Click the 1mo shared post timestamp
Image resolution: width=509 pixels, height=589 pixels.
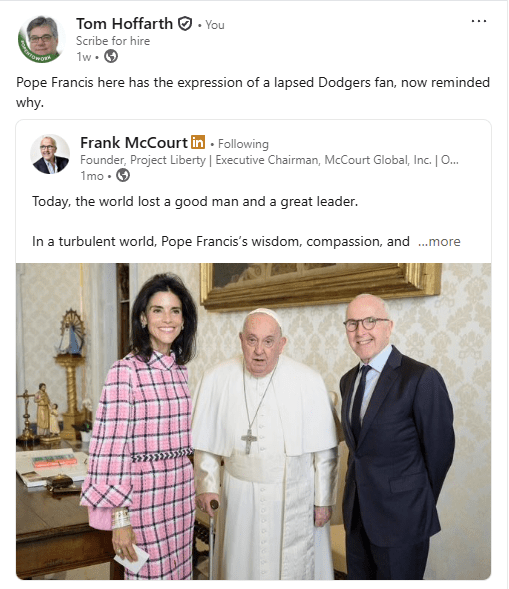(92, 175)
